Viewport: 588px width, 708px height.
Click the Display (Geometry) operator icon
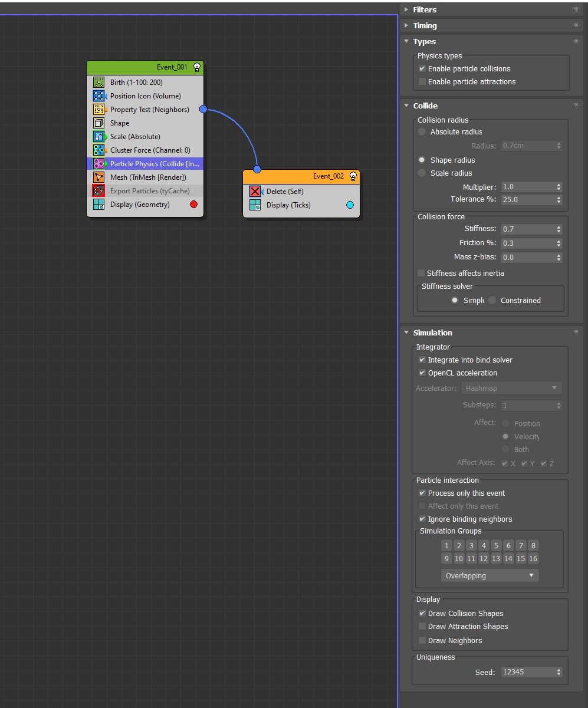99,205
